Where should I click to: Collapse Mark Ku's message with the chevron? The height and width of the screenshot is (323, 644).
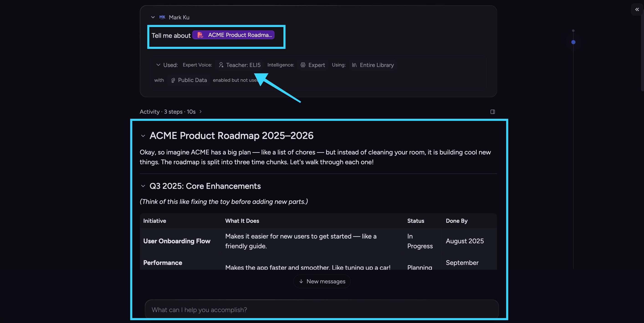click(x=153, y=17)
